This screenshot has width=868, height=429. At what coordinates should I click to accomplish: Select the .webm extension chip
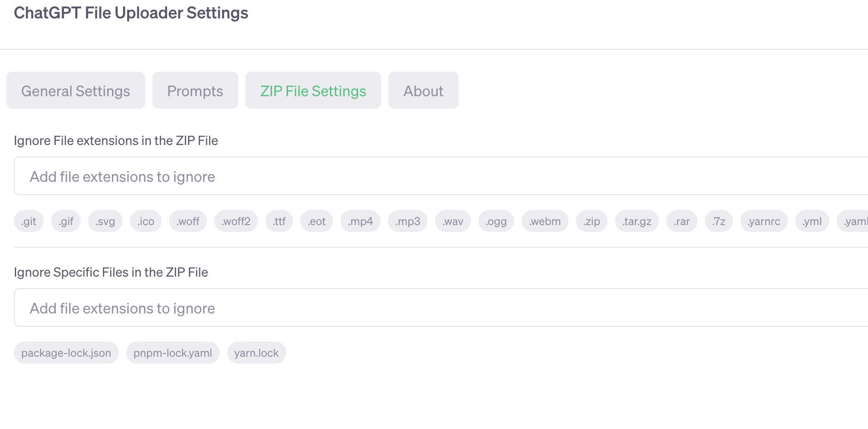[x=545, y=221]
